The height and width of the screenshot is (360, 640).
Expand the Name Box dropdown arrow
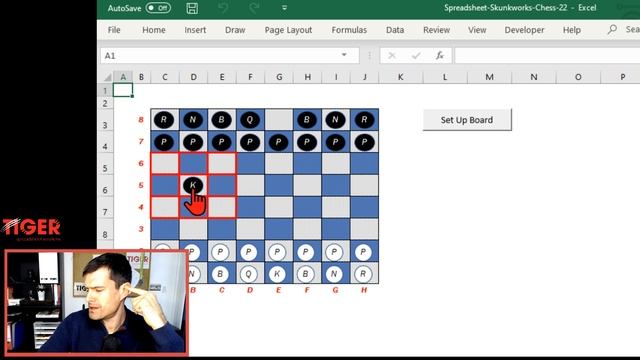pos(344,55)
